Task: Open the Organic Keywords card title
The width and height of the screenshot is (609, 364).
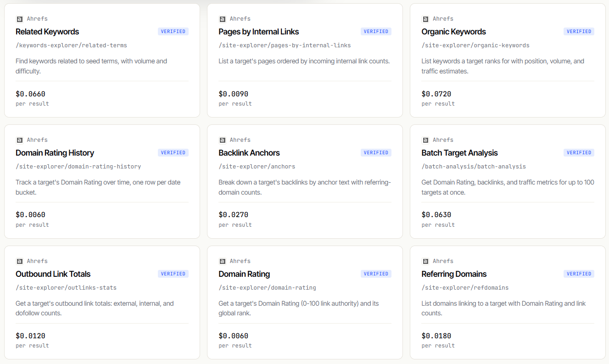Action: click(x=453, y=32)
